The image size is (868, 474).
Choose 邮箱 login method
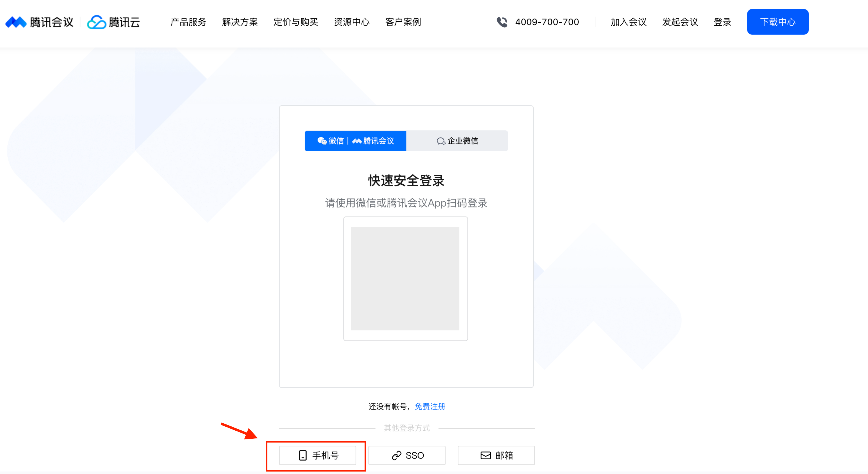(496, 456)
